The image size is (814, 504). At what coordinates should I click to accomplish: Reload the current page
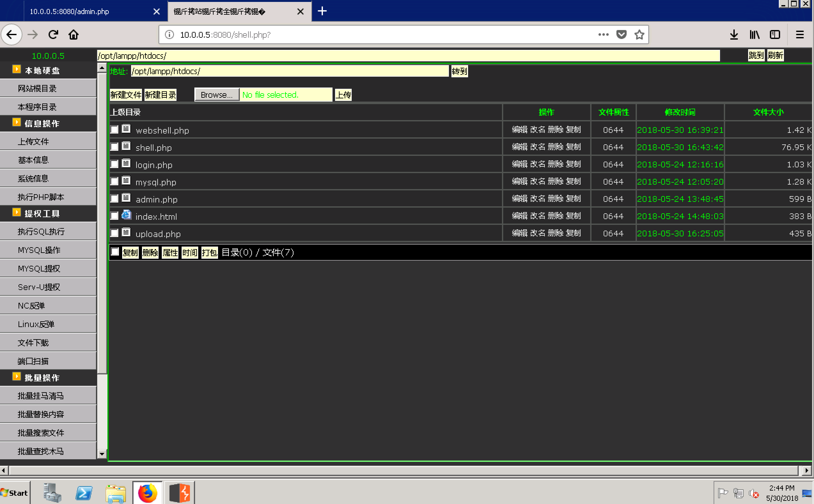[x=53, y=35]
